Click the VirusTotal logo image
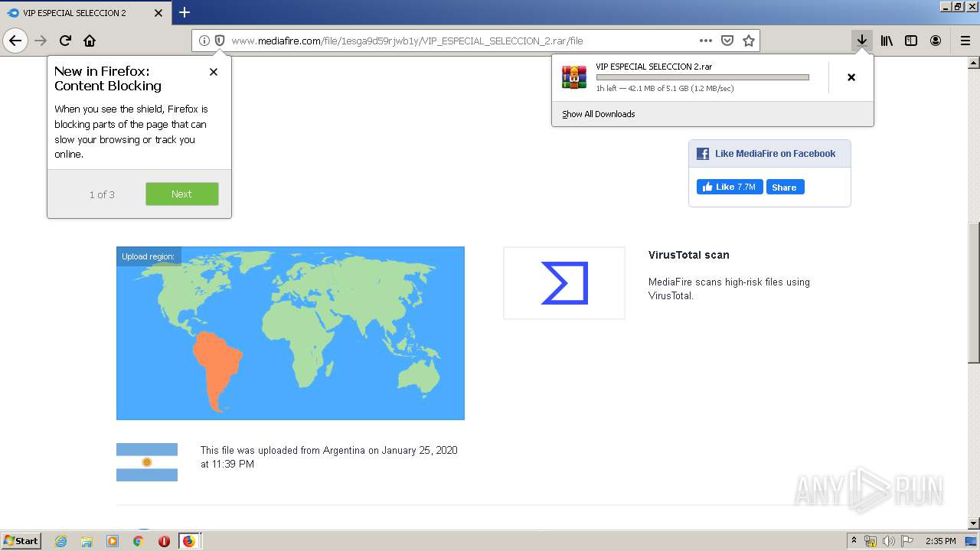 pos(564,283)
